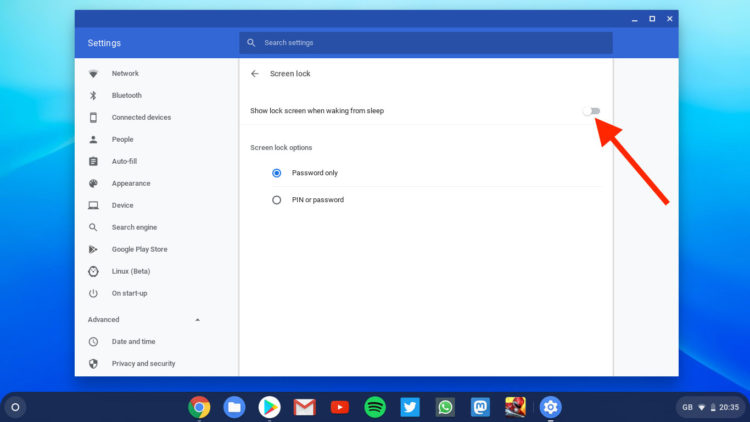Viewport: 750px width, 422px height.
Task: Launch Play Store from the shelf
Action: (x=269, y=407)
